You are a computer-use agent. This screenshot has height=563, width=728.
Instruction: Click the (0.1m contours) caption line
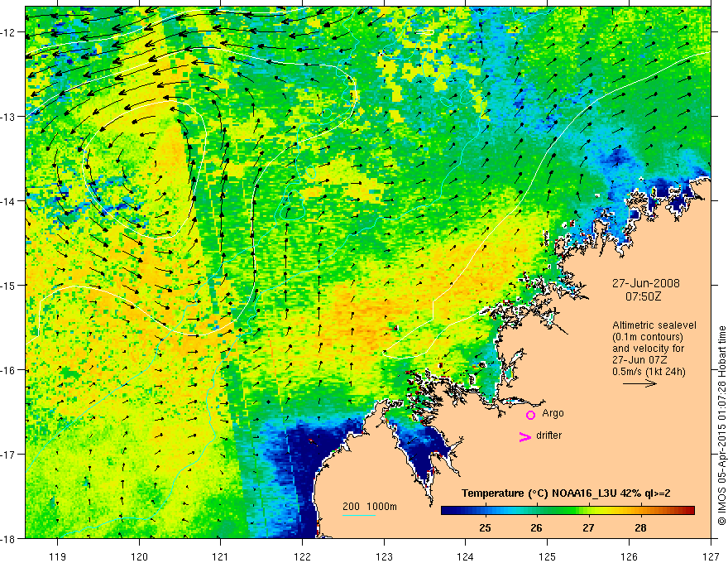[648, 337]
